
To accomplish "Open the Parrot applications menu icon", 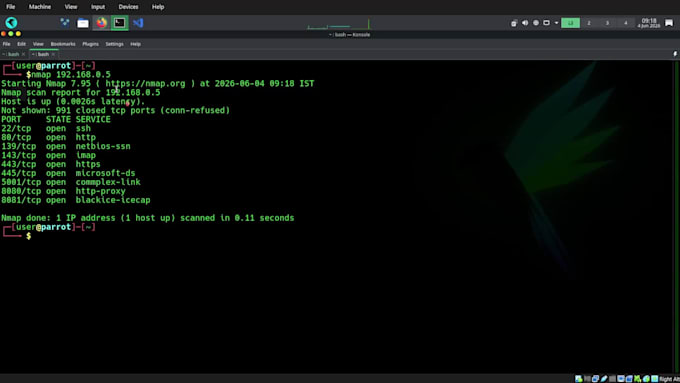I will tap(11, 23).
